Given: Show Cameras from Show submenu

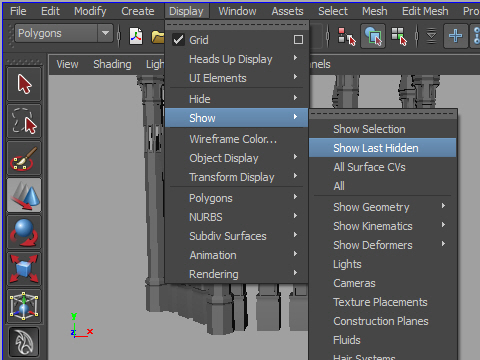Looking at the screenshot, I should coord(383,283).
